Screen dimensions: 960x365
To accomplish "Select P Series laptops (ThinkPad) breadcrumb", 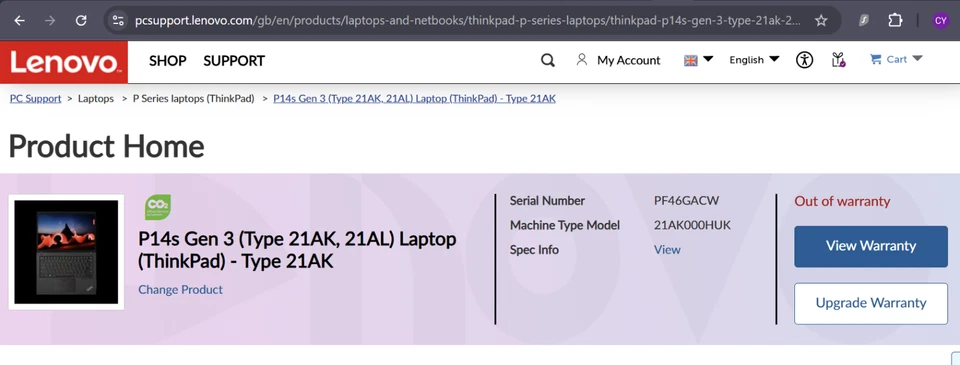I will 193,99.
